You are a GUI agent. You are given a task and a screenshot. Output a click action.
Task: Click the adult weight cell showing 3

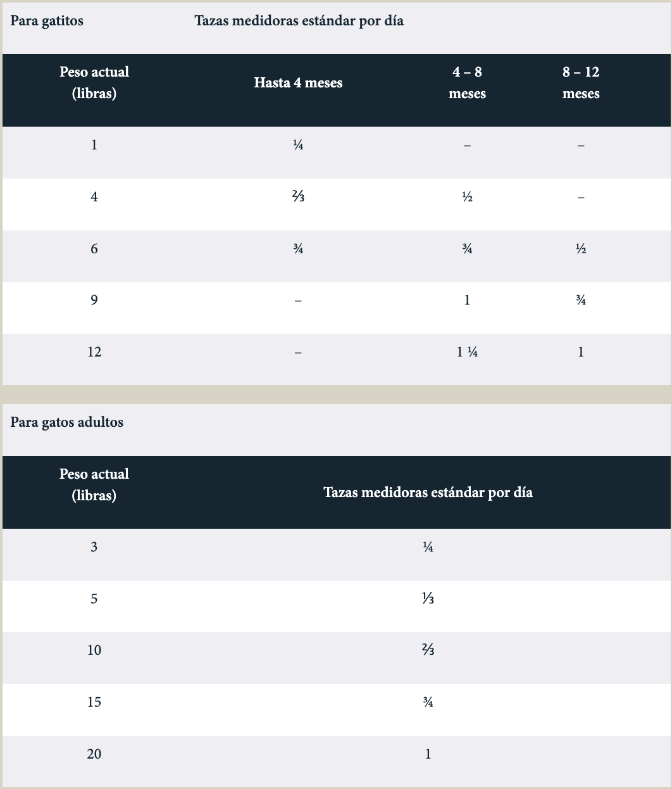point(94,547)
